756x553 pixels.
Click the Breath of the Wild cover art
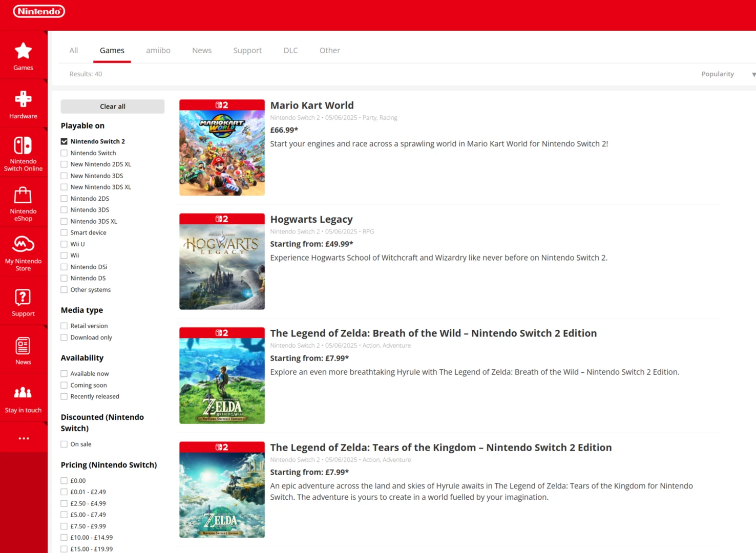pos(222,376)
